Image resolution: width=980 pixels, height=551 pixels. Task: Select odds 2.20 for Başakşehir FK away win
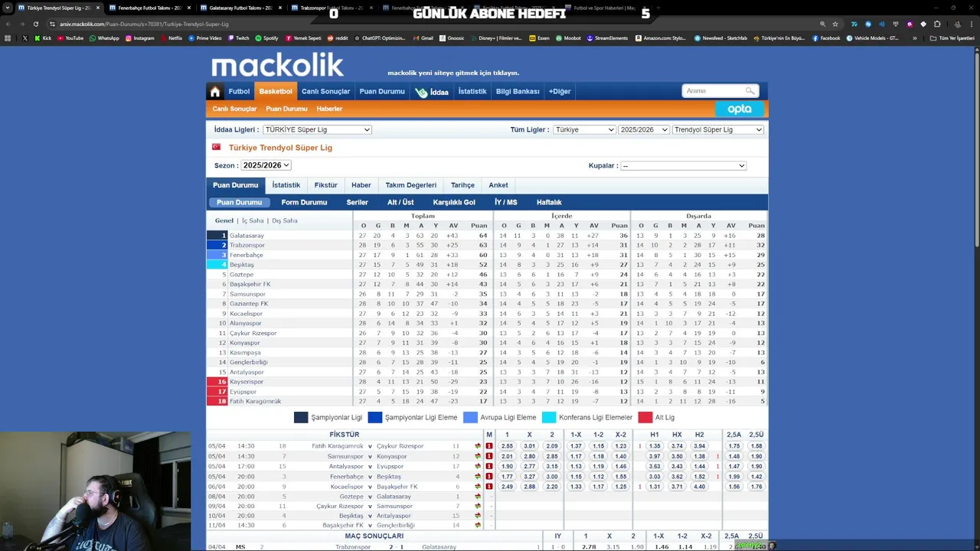point(552,487)
